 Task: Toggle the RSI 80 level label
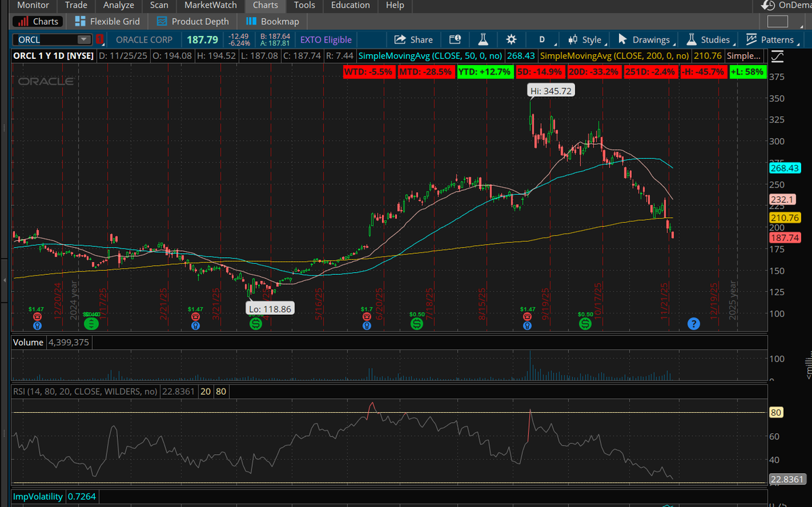pyautogui.click(x=221, y=391)
